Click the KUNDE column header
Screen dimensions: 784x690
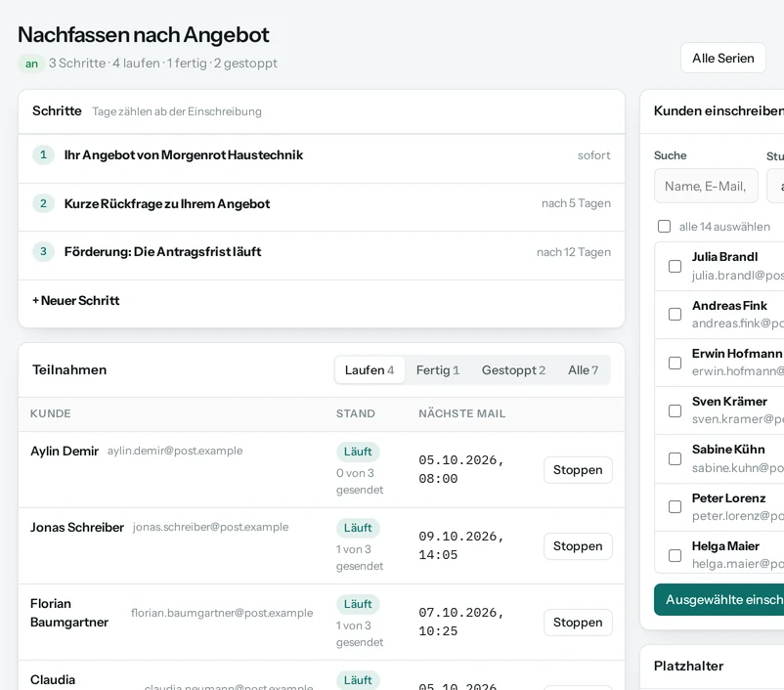pos(51,413)
